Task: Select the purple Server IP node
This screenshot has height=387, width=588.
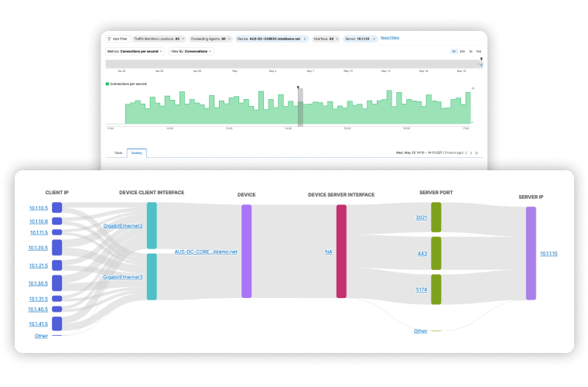Action: pos(531,253)
